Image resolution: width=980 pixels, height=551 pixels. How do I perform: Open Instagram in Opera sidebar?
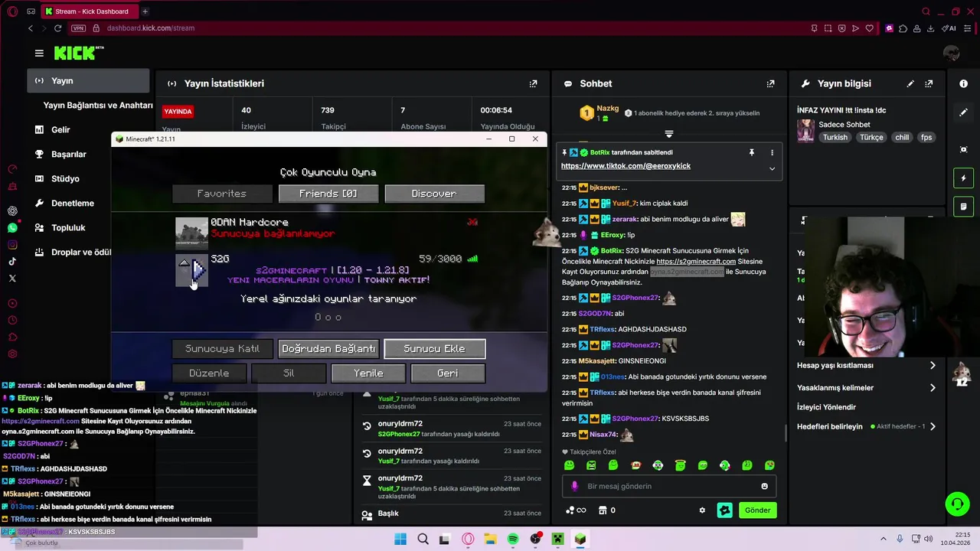click(x=12, y=245)
